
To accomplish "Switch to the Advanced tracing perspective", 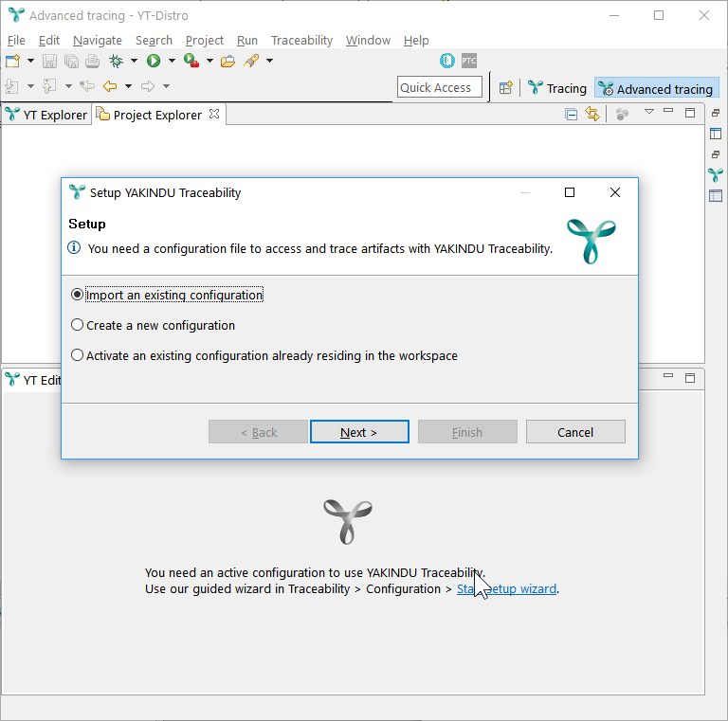I will coord(657,88).
